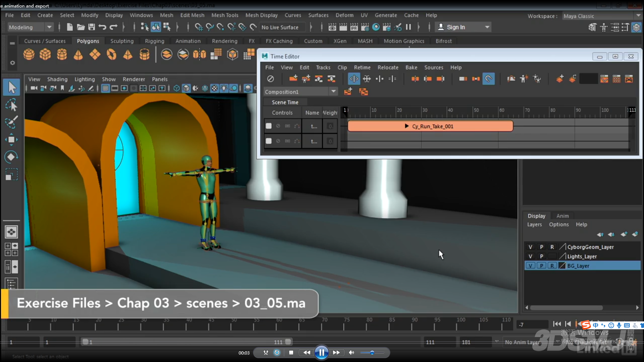Create a polygon cylinder from shelf

pyautogui.click(x=62, y=54)
